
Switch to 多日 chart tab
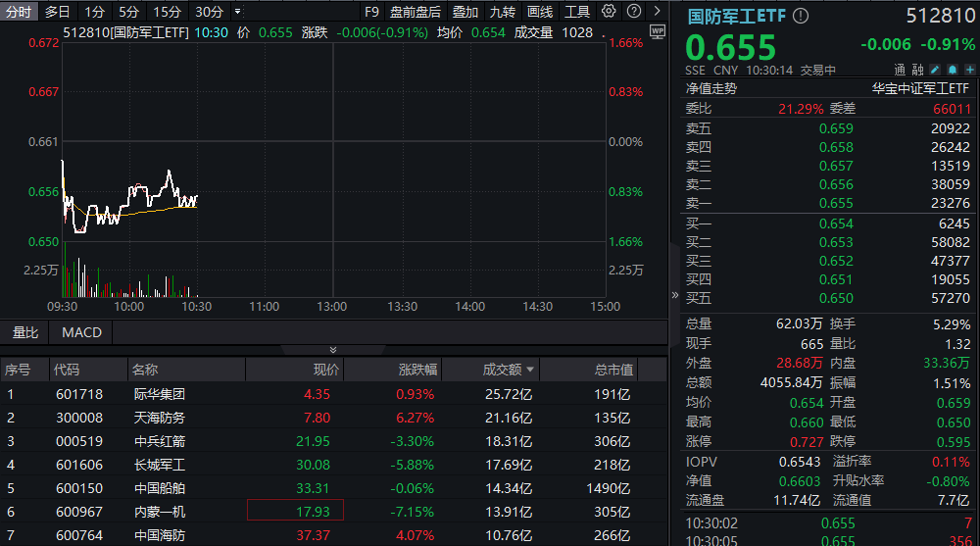(58, 11)
